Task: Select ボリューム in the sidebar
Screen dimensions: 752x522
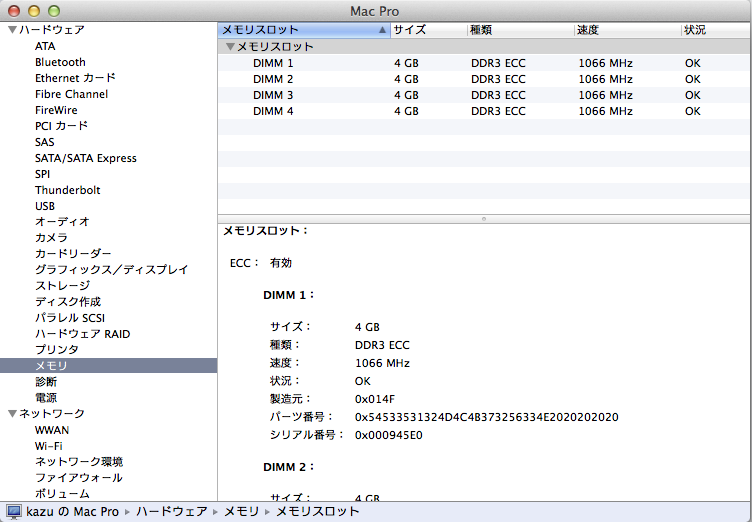Action: click(62, 494)
